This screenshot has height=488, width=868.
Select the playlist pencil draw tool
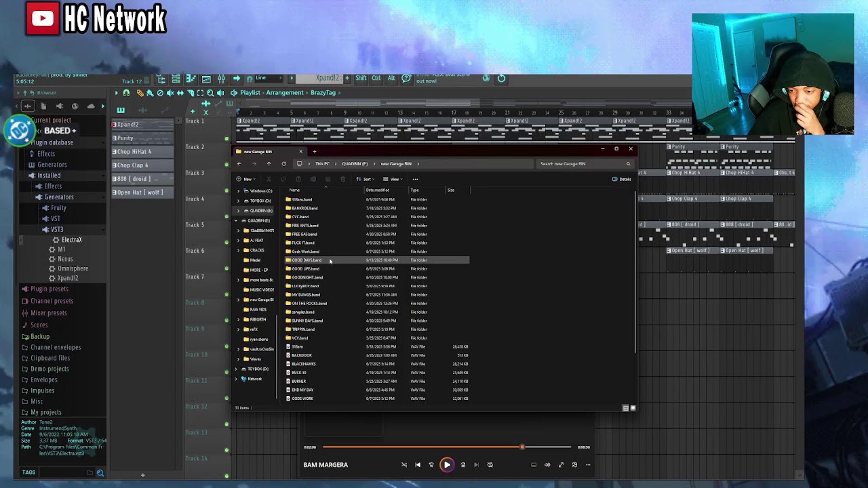coord(140,93)
